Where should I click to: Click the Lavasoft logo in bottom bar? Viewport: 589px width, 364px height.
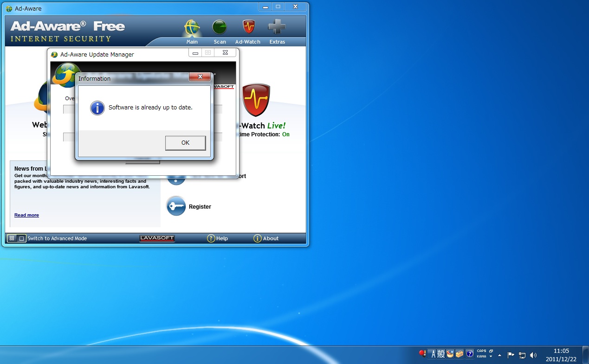tap(157, 238)
